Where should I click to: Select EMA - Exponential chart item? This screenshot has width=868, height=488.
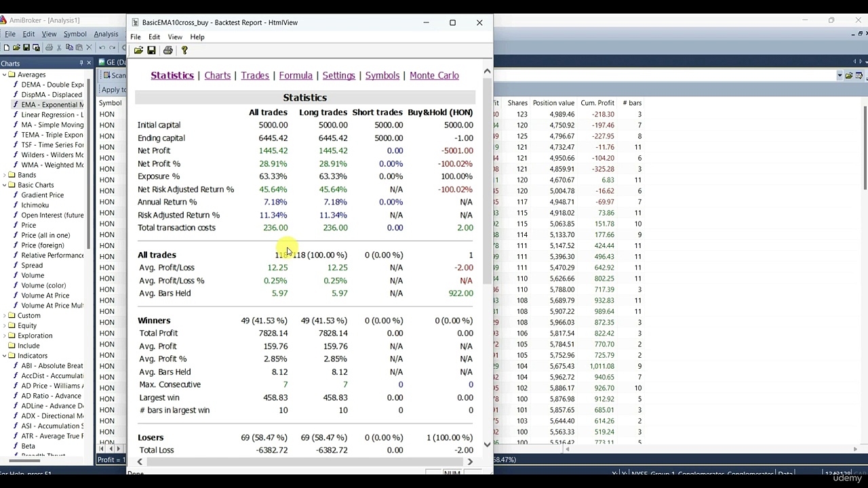coord(52,105)
